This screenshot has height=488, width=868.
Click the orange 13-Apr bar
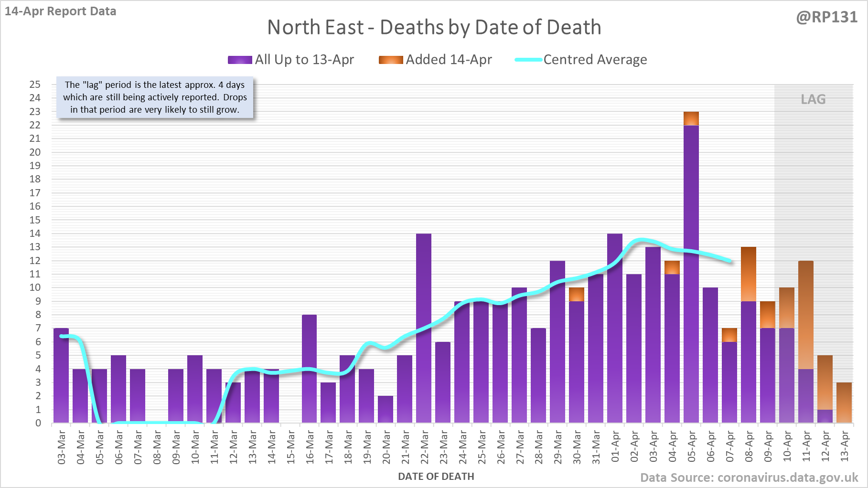coord(844,403)
